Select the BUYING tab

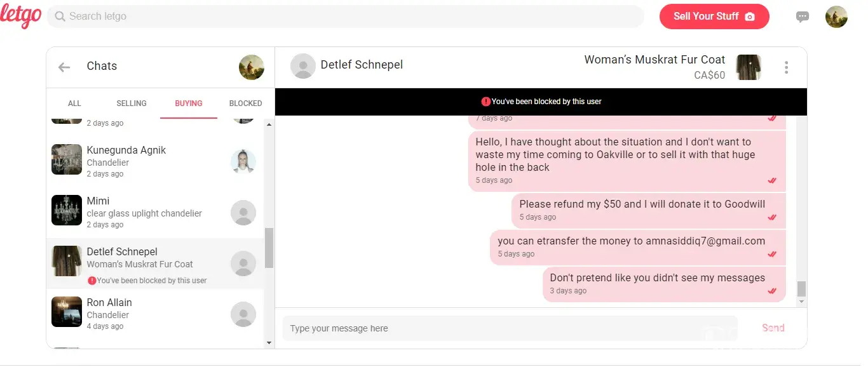coord(189,103)
